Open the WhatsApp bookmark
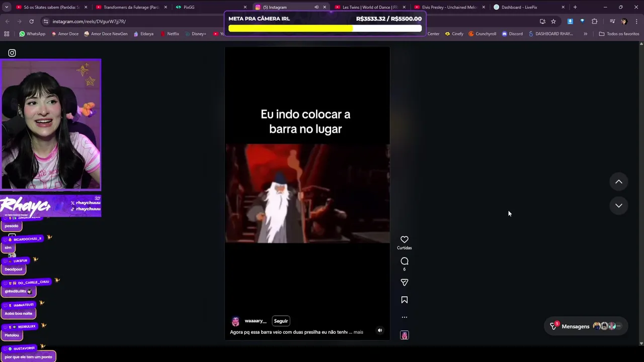This screenshot has height=362, width=644. click(32, 34)
